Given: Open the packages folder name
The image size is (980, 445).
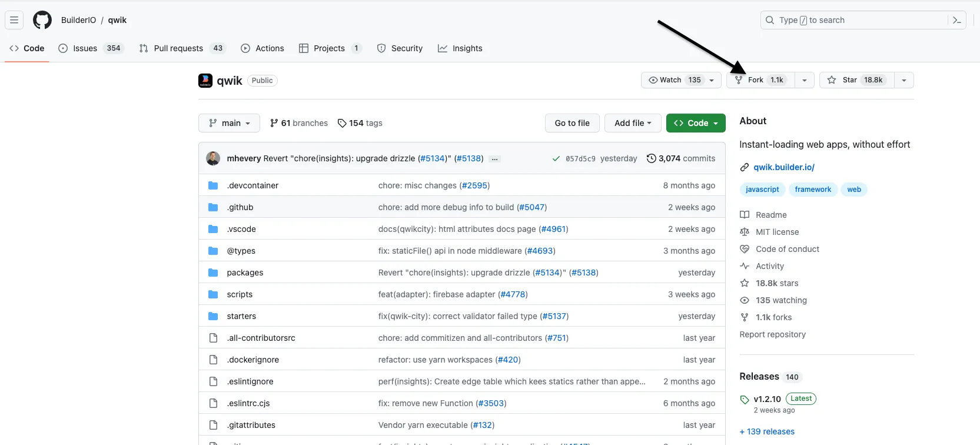Looking at the screenshot, I should click(245, 273).
